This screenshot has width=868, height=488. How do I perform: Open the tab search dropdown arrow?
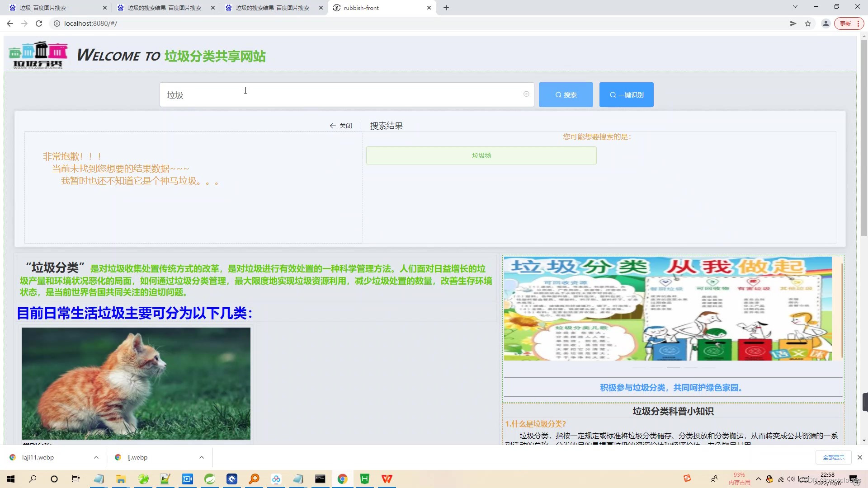pyautogui.click(x=795, y=7)
